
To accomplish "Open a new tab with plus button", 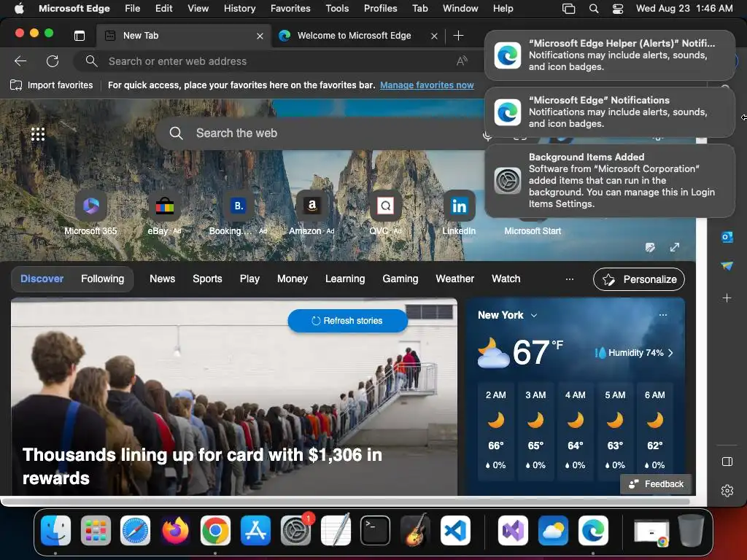I will 458,36.
